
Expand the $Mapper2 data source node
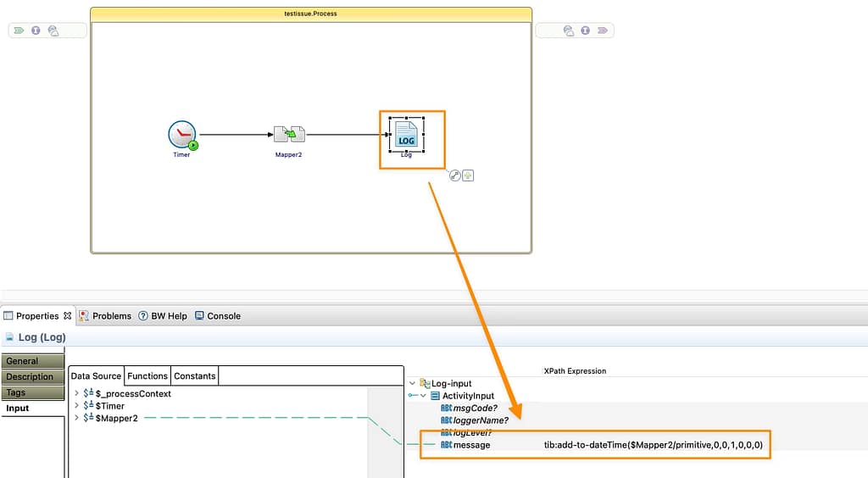click(76, 418)
